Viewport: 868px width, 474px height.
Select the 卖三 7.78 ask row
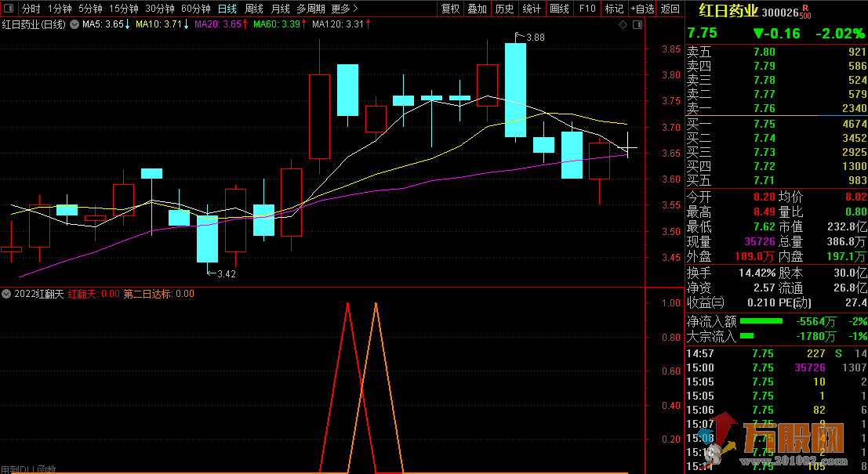click(776, 80)
